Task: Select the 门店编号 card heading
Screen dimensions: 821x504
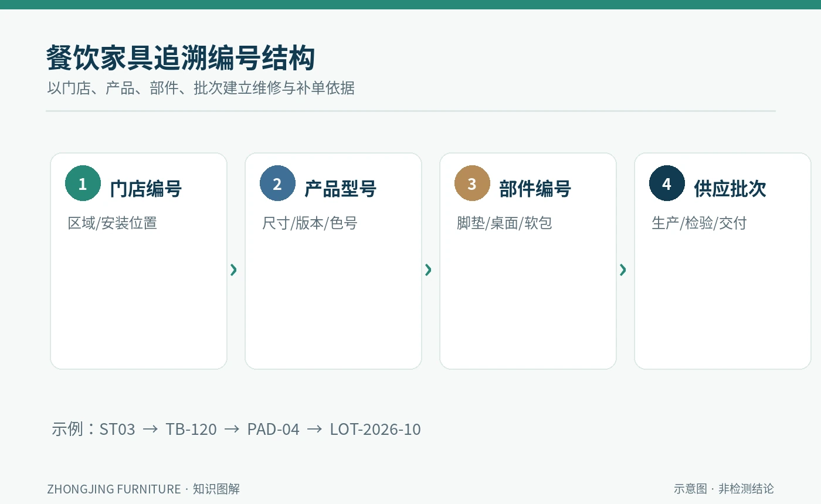Action: coord(146,189)
